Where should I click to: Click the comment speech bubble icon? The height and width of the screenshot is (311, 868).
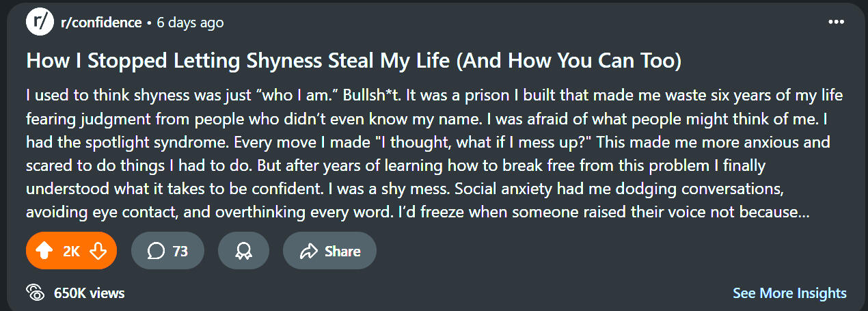click(x=156, y=252)
